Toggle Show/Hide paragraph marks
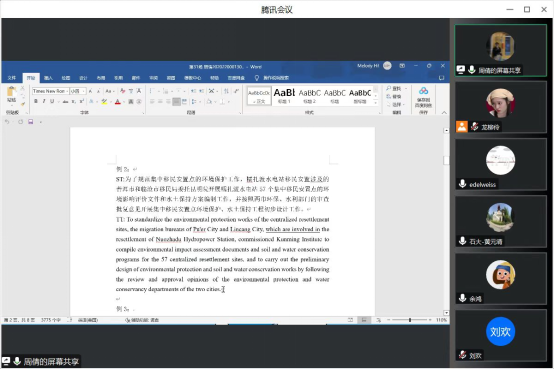 [x=236, y=91]
